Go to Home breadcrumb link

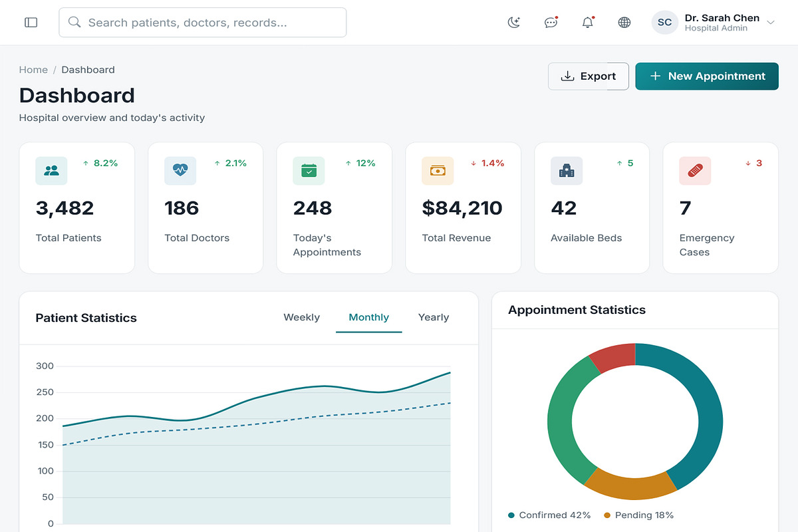pyautogui.click(x=33, y=70)
